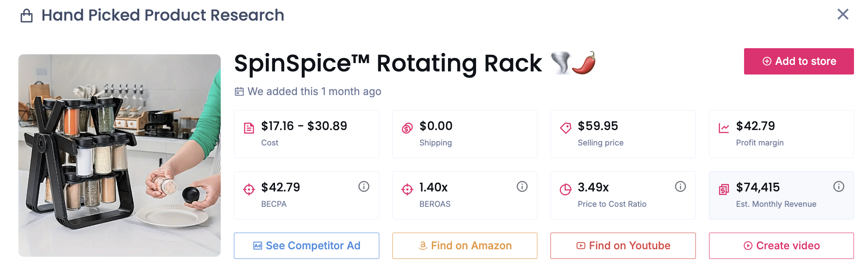Click the SpinSpice product image

(120, 156)
